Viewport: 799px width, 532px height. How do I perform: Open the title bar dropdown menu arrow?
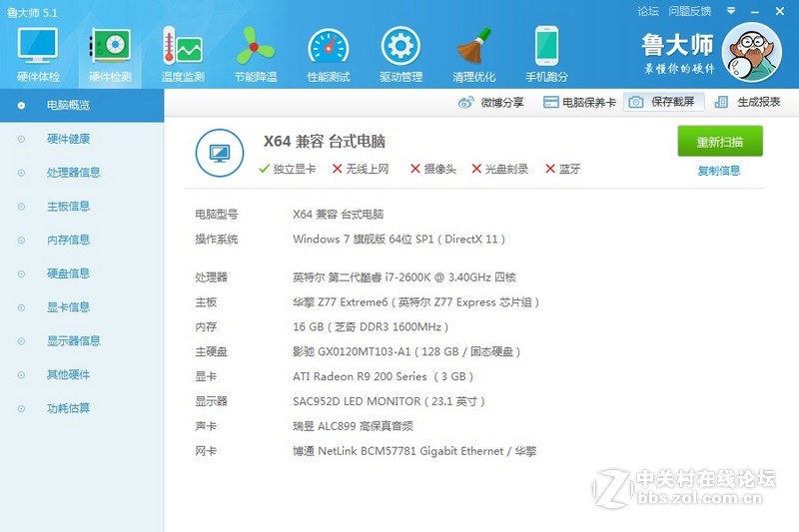[731, 11]
